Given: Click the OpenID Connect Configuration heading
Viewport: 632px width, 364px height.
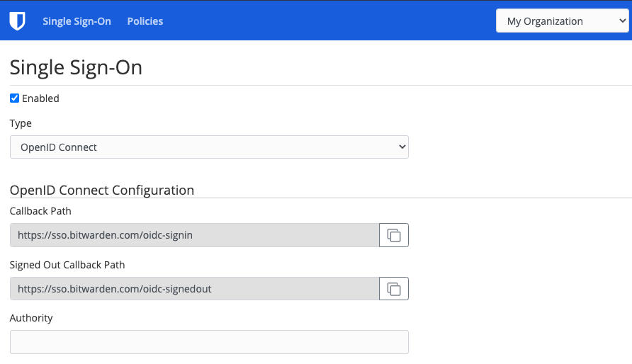Looking at the screenshot, I should (102, 190).
